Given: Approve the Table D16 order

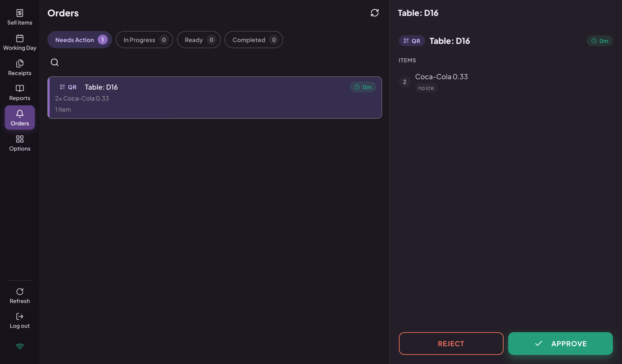Looking at the screenshot, I should 560,343.
